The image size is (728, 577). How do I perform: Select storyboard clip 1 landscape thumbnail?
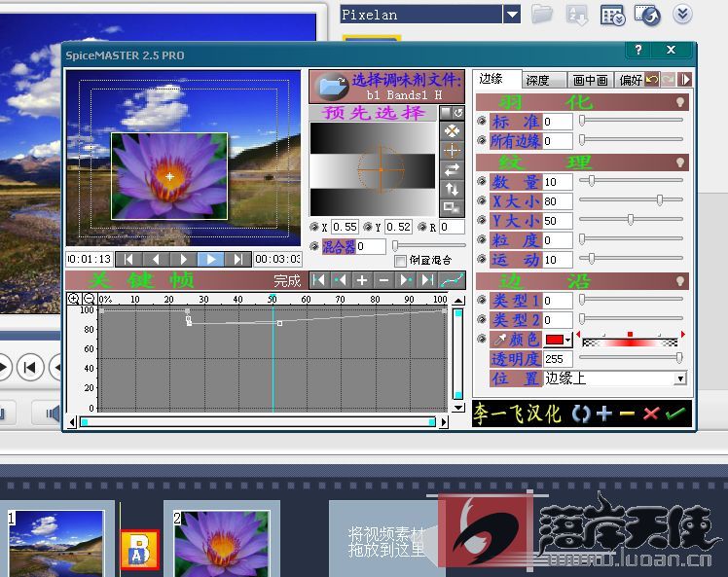point(56,544)
